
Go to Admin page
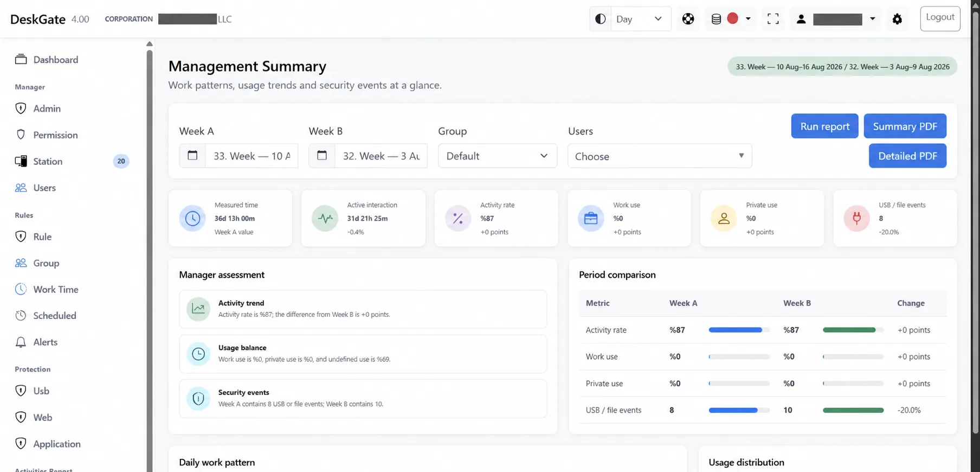click(47, 109)
